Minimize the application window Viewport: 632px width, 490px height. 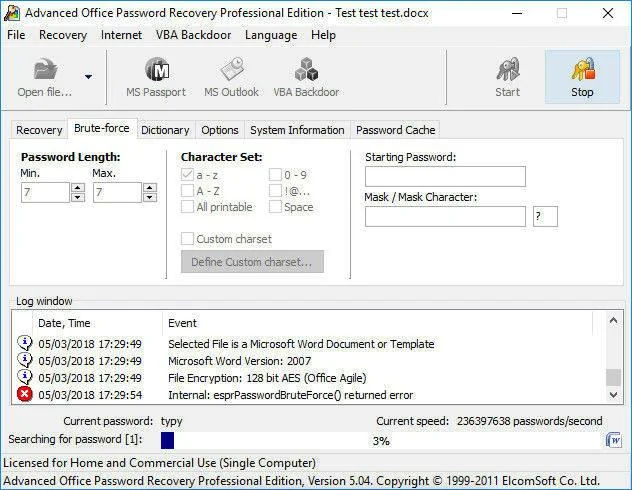517,13
